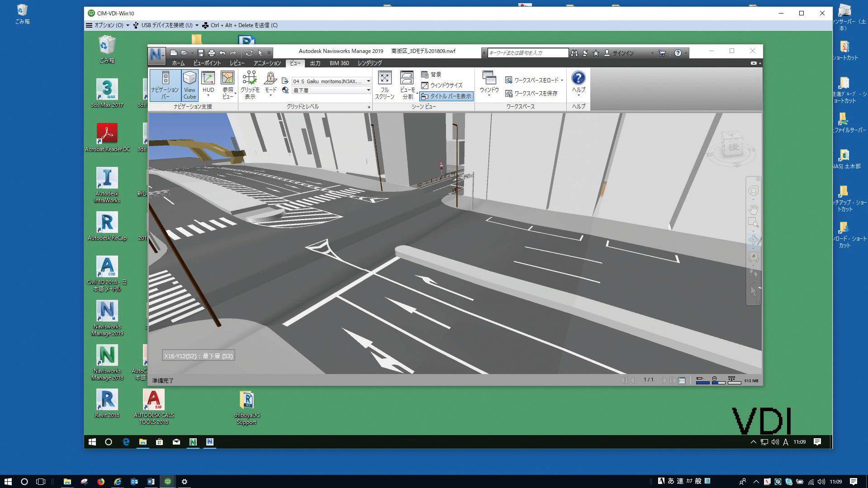Switch to the ビューポイント ribbon tab

[x=207, y=63]
